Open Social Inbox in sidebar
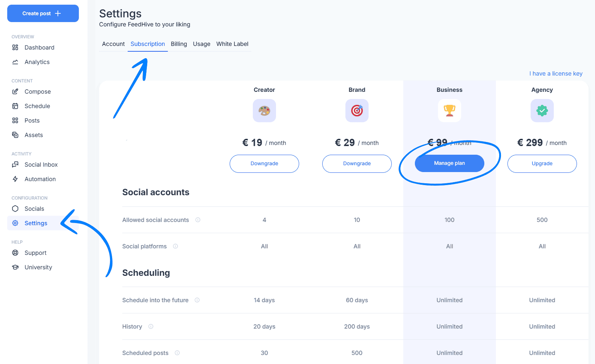 click(43, 164)
